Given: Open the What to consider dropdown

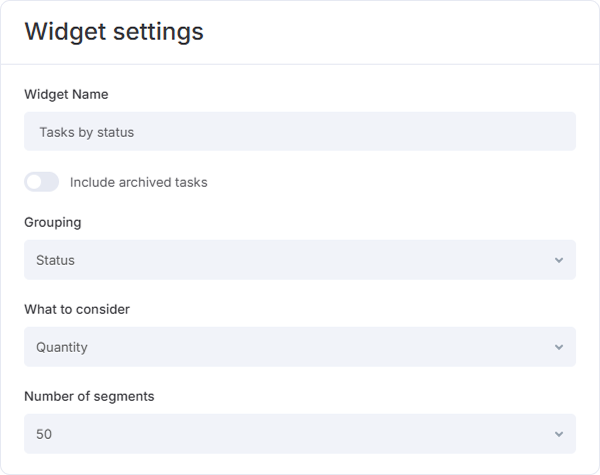Looking at the screenshot, I should point(300,347).
